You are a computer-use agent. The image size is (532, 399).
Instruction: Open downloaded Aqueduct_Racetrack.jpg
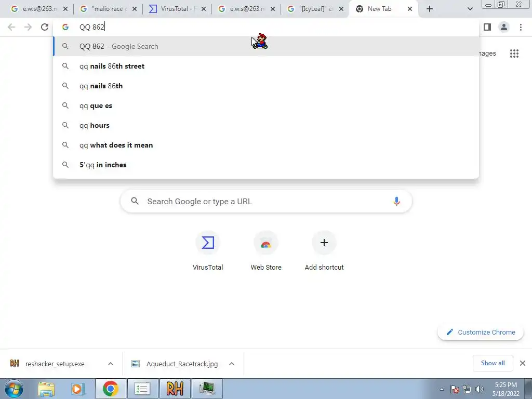tap(176, 364)
